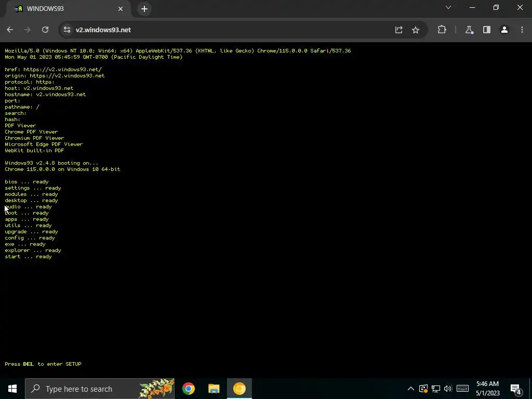Click the 'Windows93 v2.4.8 booting on...' line
Screen dimensions: 532x399
(x=51, y=163)
